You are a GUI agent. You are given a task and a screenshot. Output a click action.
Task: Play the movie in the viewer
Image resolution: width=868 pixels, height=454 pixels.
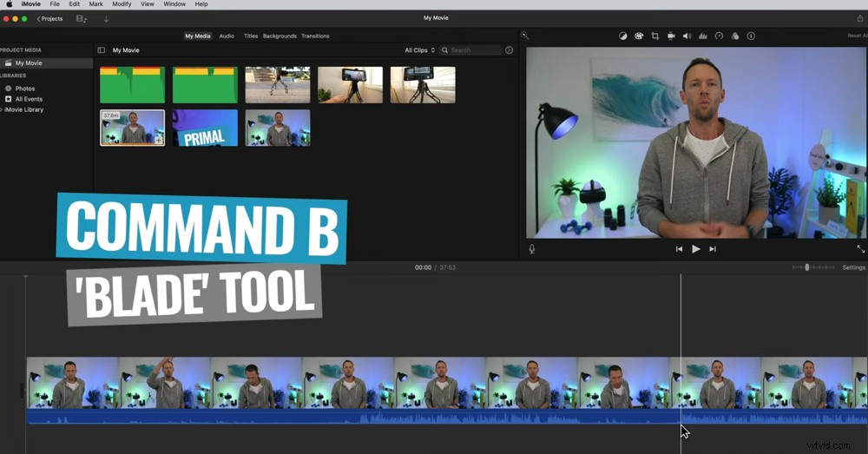(x=696, y=249)
